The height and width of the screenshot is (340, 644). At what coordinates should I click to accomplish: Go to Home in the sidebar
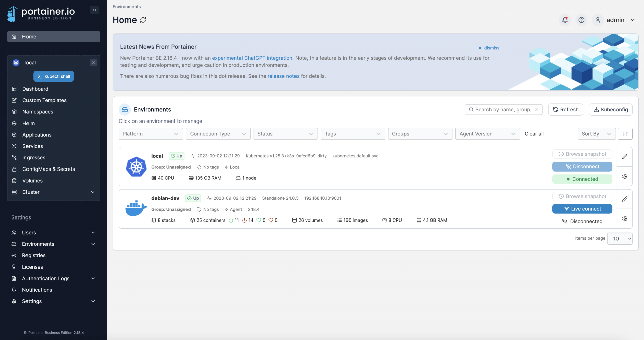click(54, 37)
